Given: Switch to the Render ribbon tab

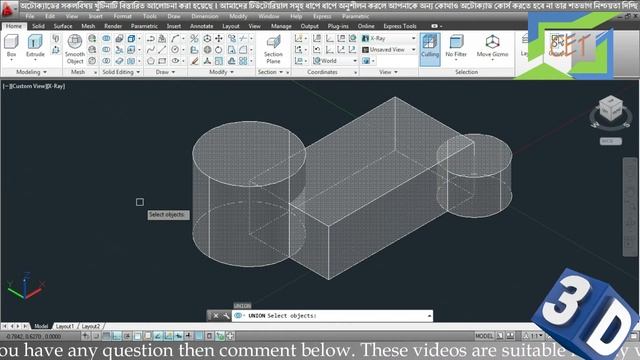Looking at the screenshot, I should (113, 26).
